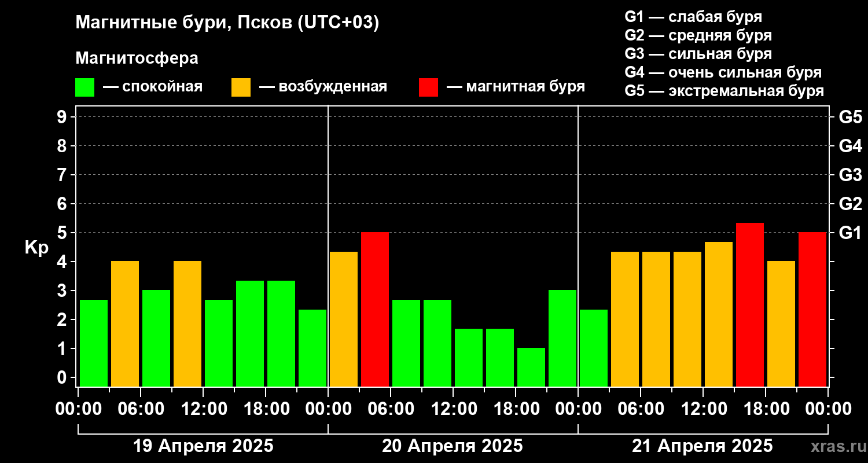Click the first green bar on 19 April 00:00–03:00
The width and height of the screenshot is (868, 463).
coord(94,343)
